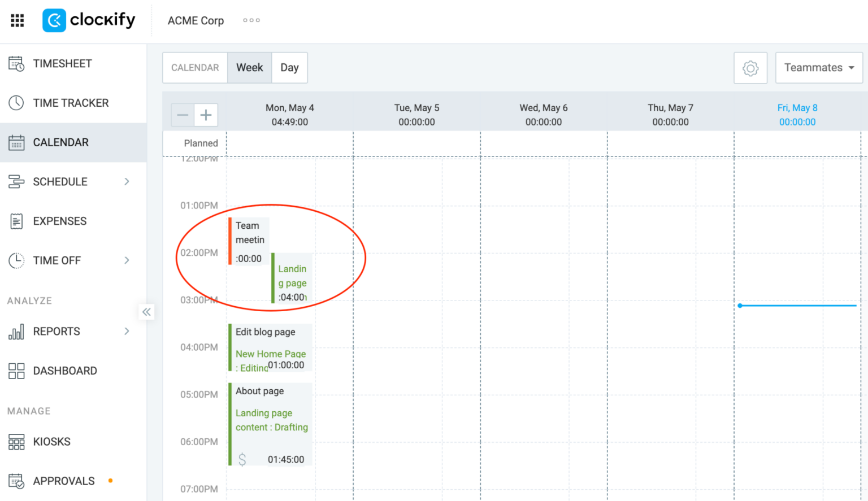Click the Clockify logo icon
The width and height of the screenshot is (868, 501).
point(54,20)
